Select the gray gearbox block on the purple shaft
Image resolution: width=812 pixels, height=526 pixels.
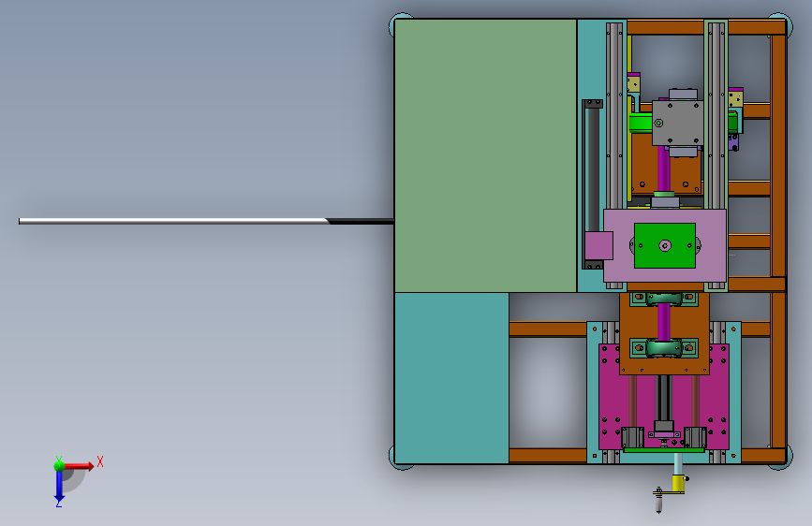[677, 123]
